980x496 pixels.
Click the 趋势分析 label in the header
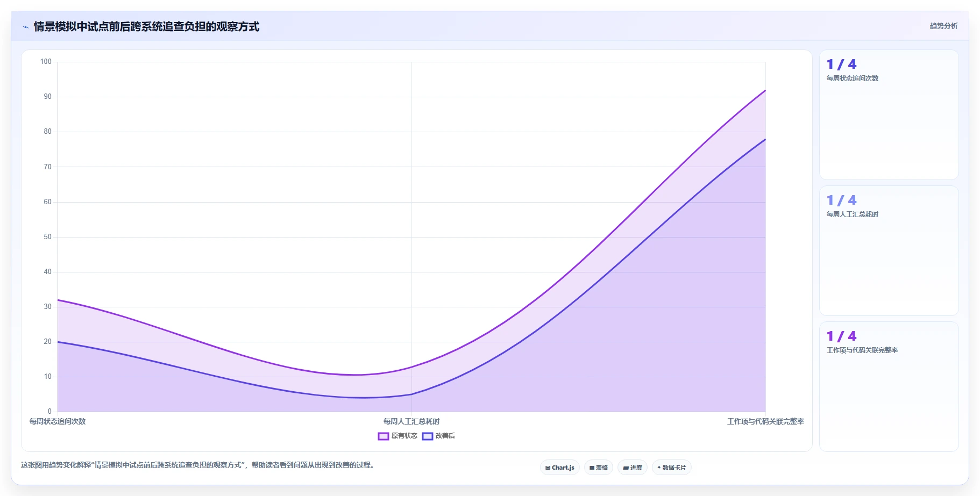943,26
